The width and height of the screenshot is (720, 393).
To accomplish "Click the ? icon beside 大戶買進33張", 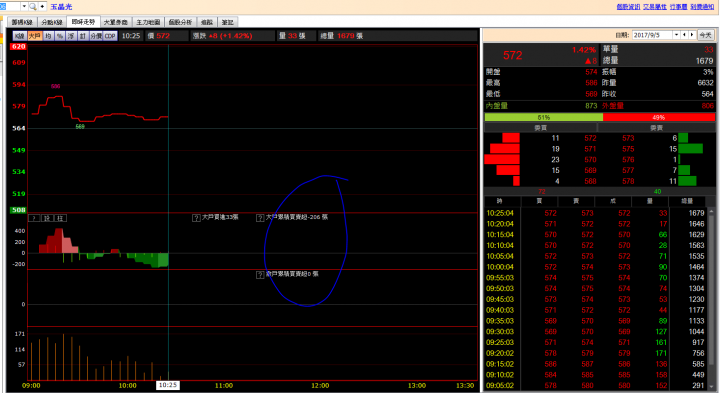I will [196, 218].
